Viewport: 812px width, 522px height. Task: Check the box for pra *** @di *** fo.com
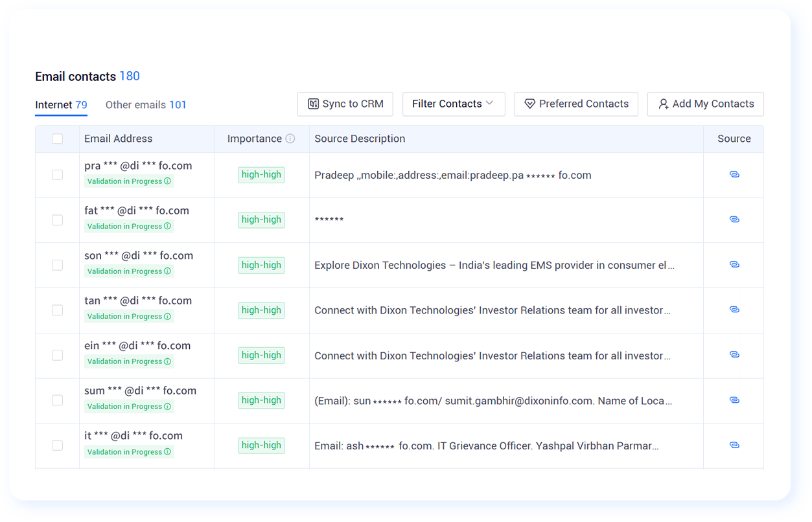(x=58, y=175)
